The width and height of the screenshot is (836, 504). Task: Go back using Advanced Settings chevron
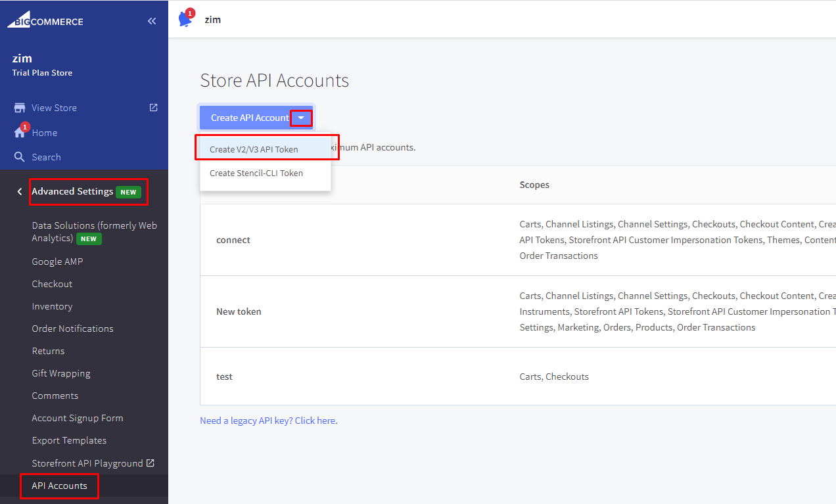tap(20, 192)
